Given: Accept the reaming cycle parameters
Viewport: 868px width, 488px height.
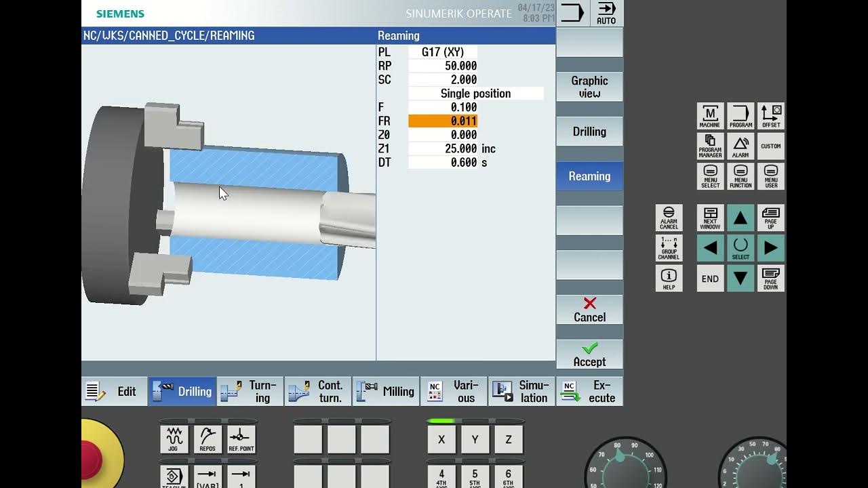Looking at the screenshot, I should [589, 354].
